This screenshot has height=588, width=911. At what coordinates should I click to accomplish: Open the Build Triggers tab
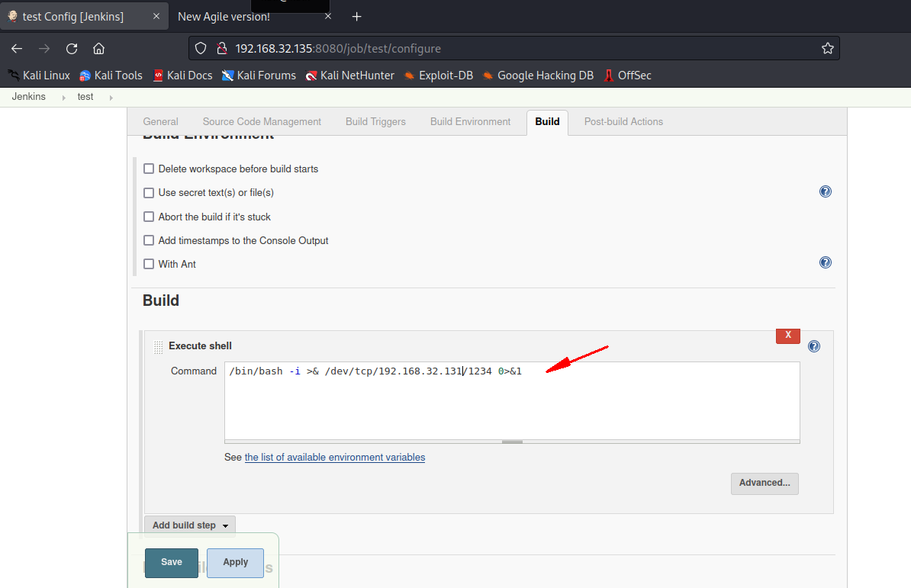tap(375, 122)
